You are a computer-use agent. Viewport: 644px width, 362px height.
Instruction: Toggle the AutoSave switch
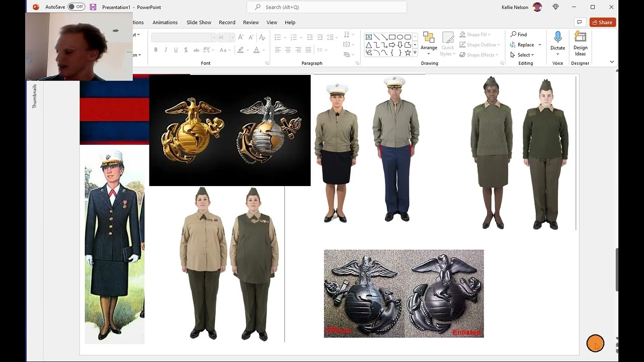[x=76, y=7]
